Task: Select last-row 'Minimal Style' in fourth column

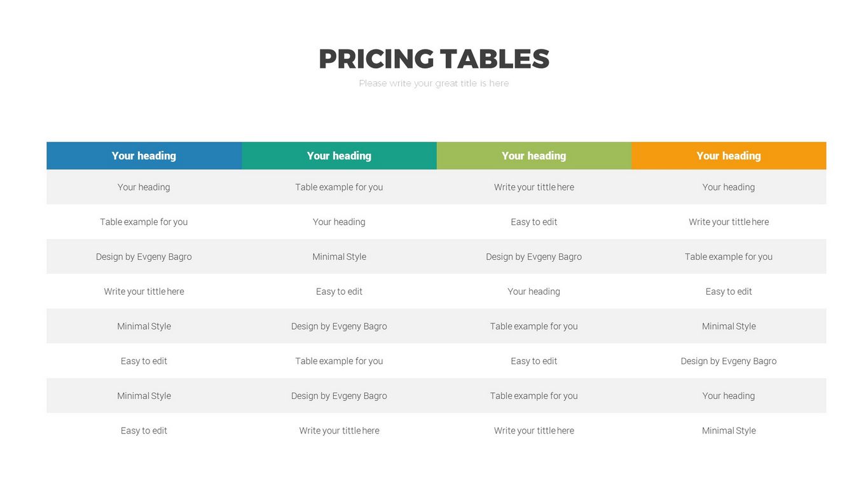Action: 728,431
